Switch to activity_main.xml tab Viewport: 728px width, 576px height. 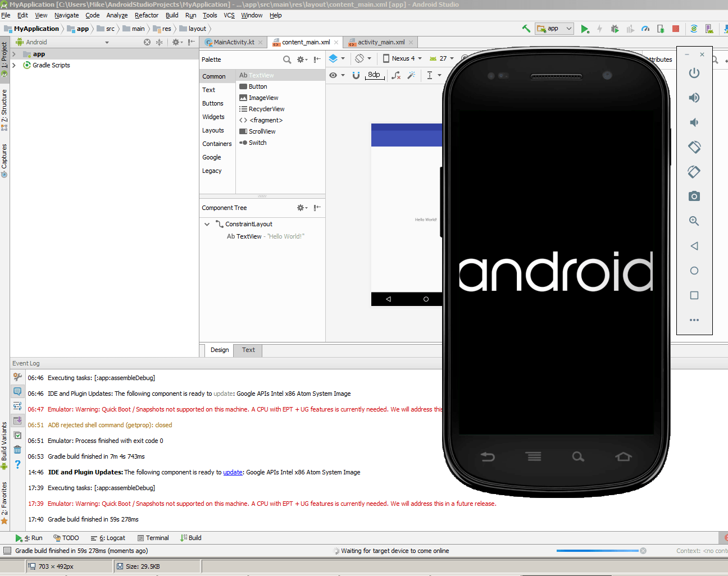pos(380,42)
